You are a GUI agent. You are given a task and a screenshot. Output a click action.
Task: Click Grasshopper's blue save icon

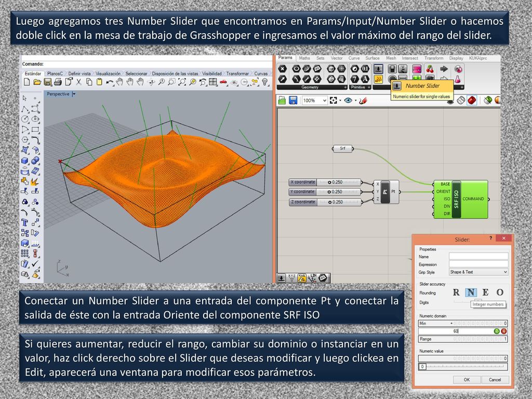click(293, 100)
